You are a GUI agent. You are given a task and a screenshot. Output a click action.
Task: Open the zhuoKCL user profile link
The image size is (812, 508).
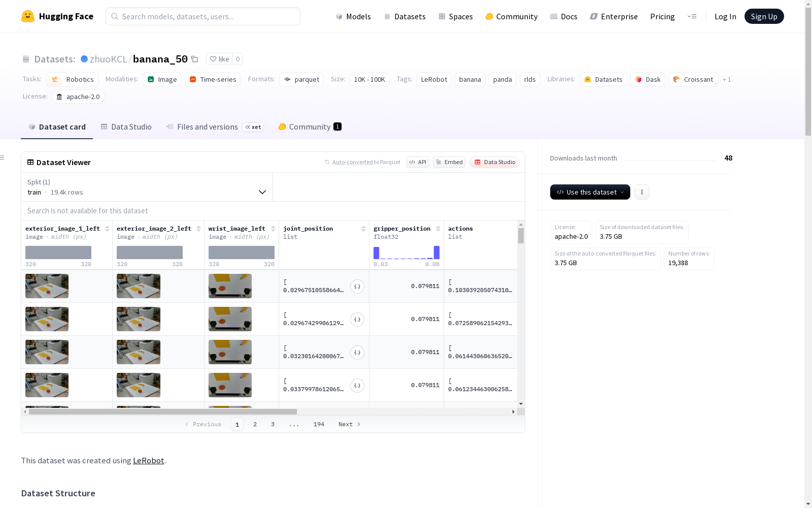click(x=108, y=59)
